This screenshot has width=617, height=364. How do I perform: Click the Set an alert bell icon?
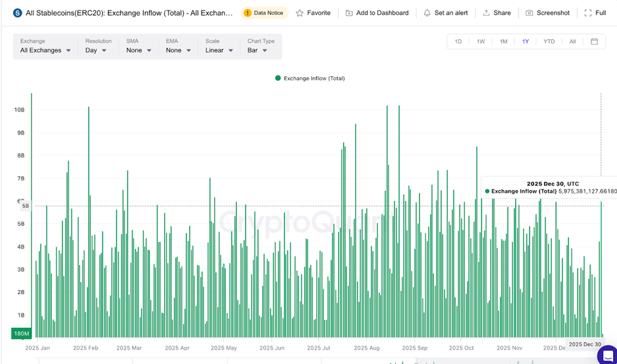click(x=427, y=13)
